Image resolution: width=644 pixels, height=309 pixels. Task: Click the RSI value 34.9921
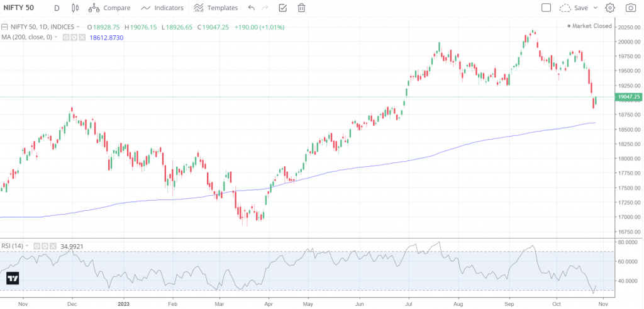(x=72, y=246)
